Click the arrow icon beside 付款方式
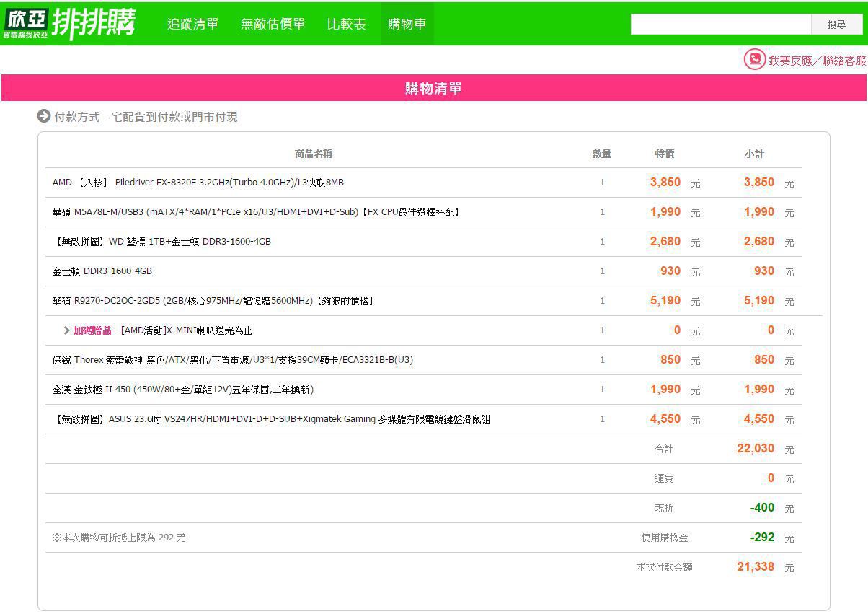The image size is (868, 614). 44,116
